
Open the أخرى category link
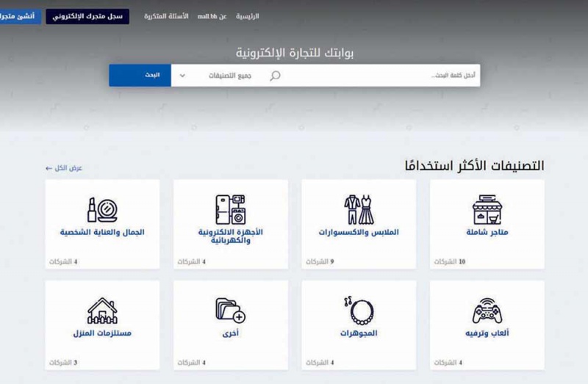coord(231,333)
